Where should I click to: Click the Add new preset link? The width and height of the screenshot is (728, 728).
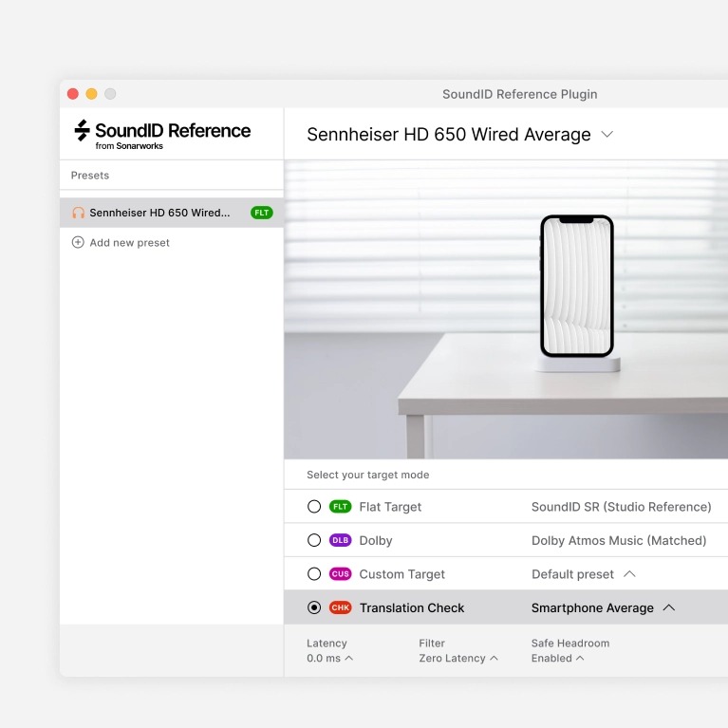click(129, 243)
